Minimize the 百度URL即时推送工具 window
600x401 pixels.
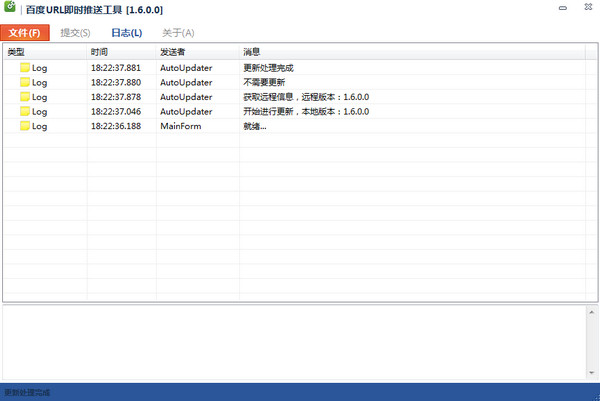pos(562,8)
